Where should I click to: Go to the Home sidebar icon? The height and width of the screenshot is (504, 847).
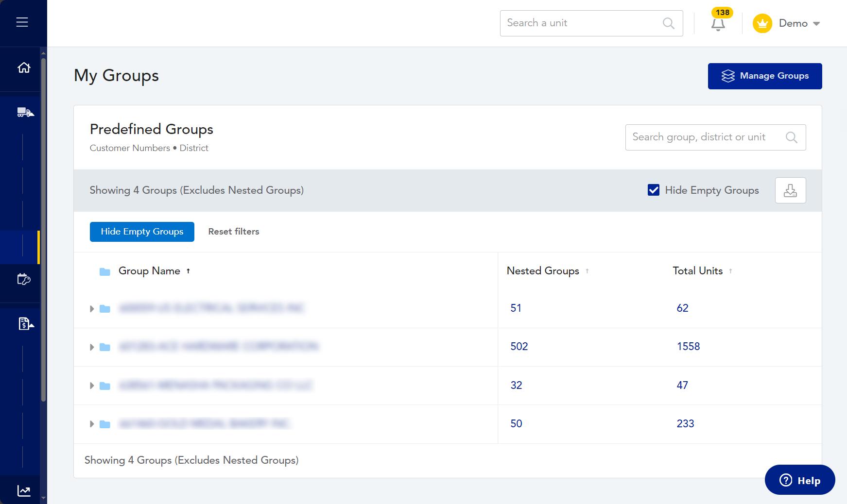tap(24, 67)
